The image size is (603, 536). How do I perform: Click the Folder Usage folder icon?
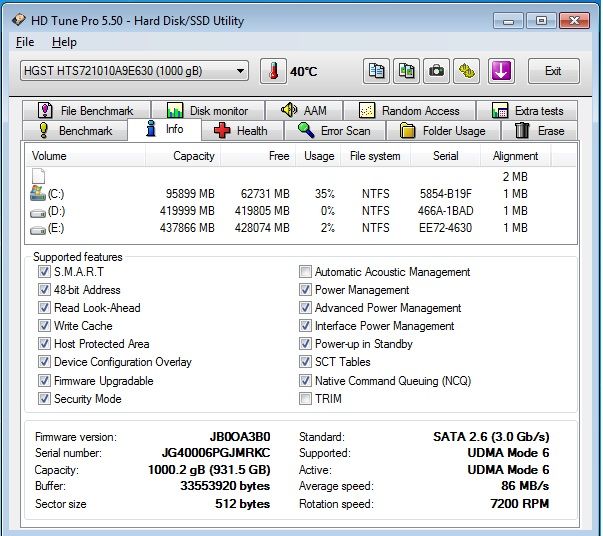[x=407, y=130]
